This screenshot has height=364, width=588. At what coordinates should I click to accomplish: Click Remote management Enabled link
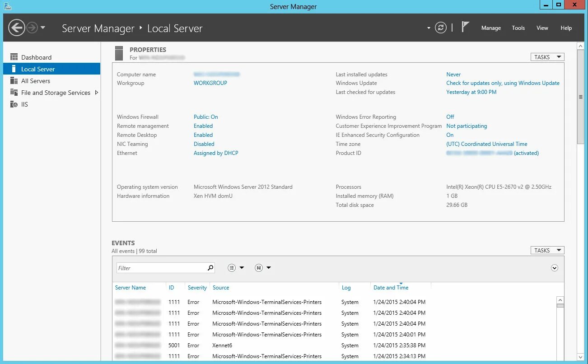(x=203, y=126)
